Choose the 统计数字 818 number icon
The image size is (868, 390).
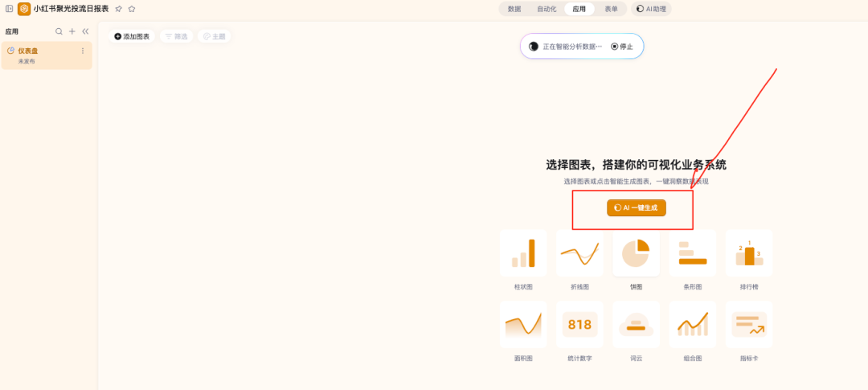pyautogui.click(x=579, y=324)
